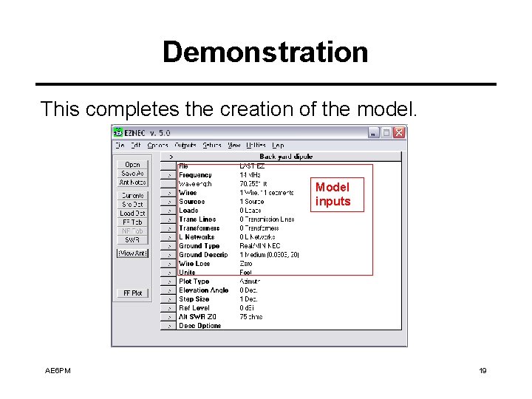The height and width of the screenshot is (399, 532).
Task: Click the small arrow button next to L Networks
Action: point(168,237)
